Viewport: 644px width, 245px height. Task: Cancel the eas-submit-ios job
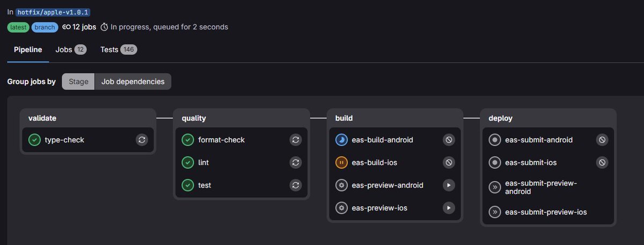[602, 162]
